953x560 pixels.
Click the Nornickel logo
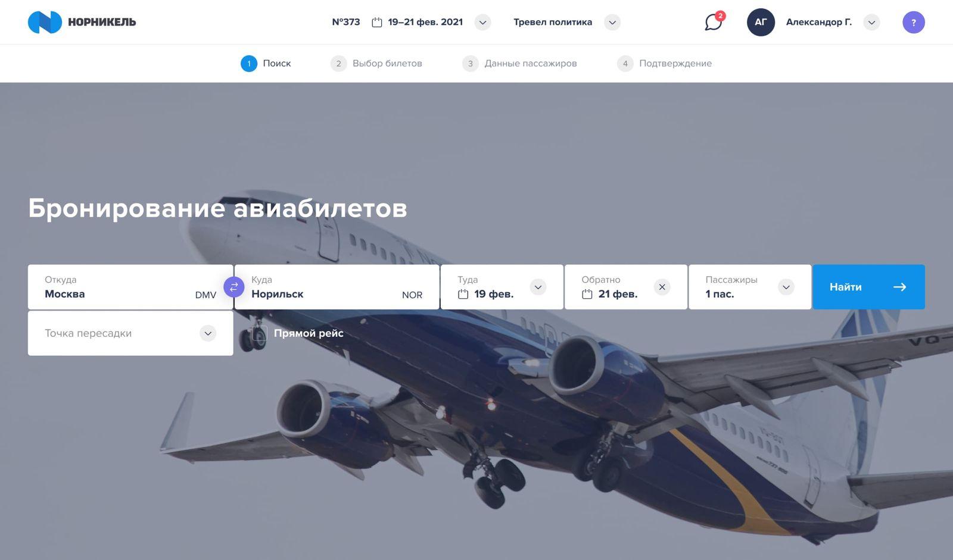coord(82,22)
